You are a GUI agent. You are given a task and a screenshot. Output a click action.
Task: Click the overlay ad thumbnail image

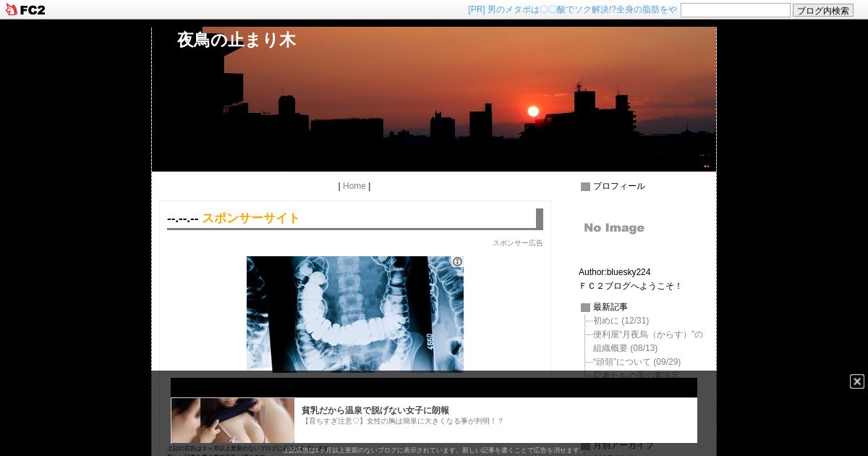point(233,421)
